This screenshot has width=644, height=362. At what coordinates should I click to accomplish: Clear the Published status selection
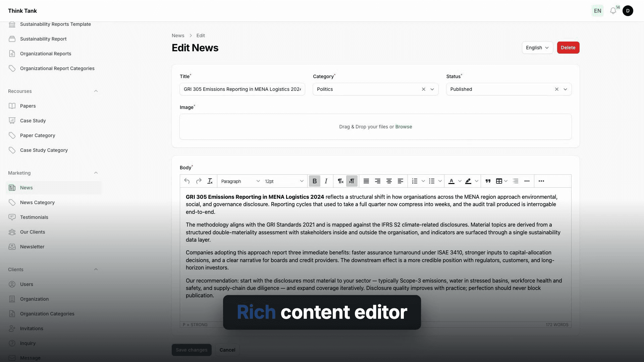pyautogui.click(x=557, y=89)
